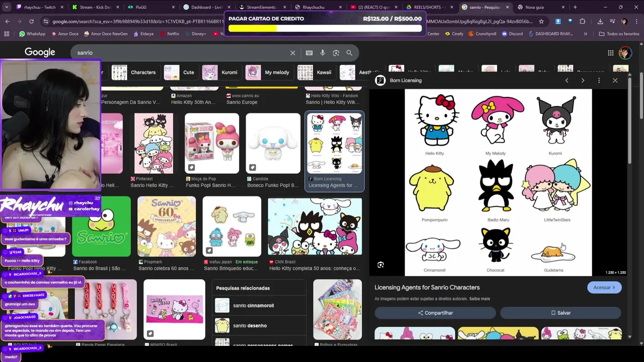Go back with browser back arrow

tap(7, 22)
